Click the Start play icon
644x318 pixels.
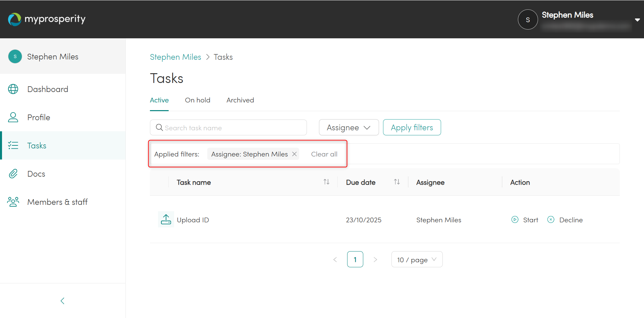(515, 220)
